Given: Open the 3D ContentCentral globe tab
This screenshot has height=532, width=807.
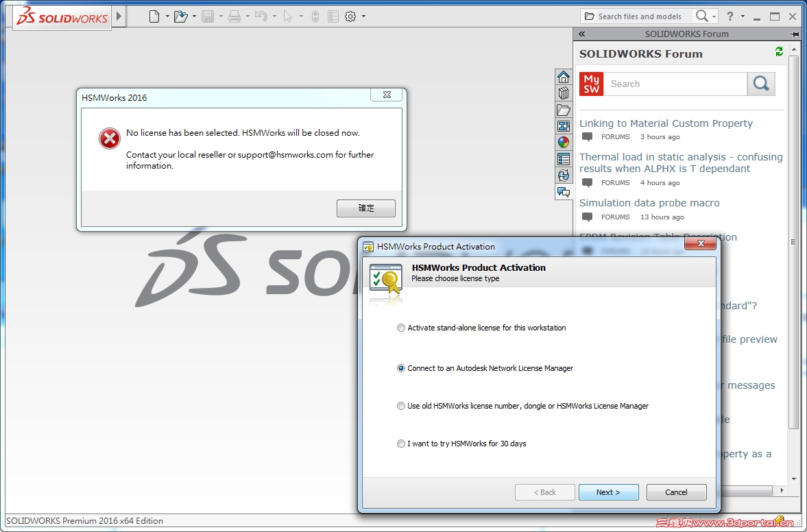Looking at the screenshot, I should [x=564, y=176].
